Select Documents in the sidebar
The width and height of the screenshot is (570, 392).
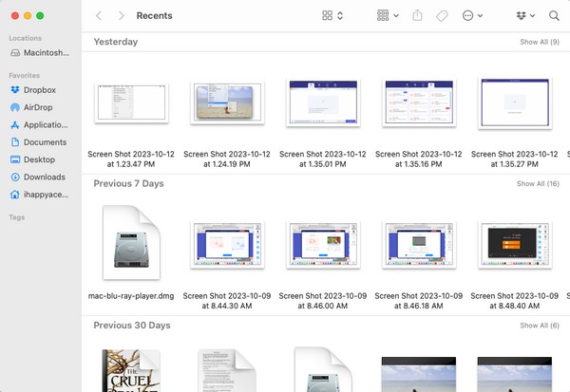pos(44,142)
